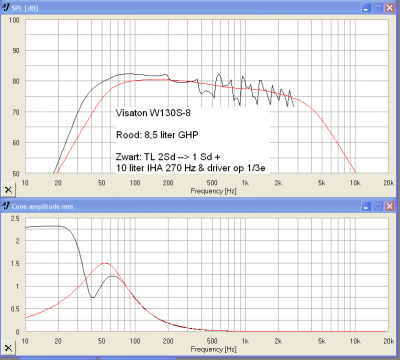
Task: Click the X button at Cone amplitude window bottom-left
Action: [x=8, y=348]
